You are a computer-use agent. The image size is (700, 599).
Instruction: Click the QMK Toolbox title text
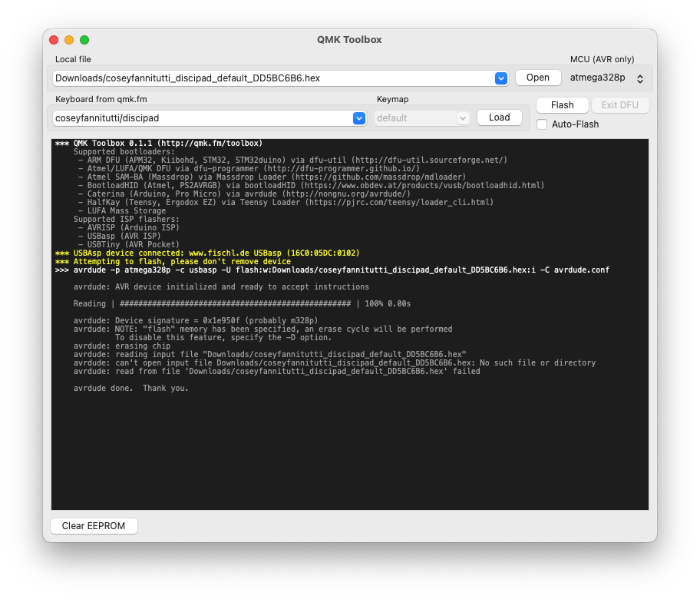pyautogui.click(x=349, y=40)
